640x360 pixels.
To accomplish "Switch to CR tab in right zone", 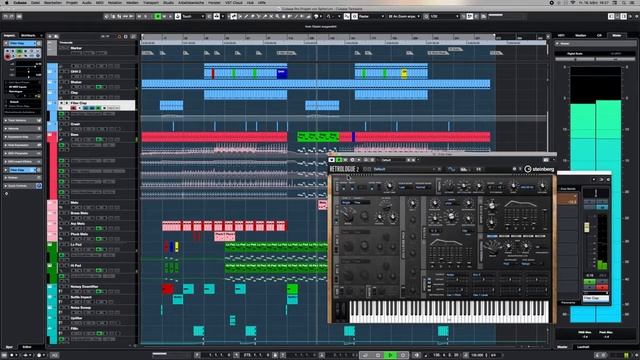I will click(599, 36).
